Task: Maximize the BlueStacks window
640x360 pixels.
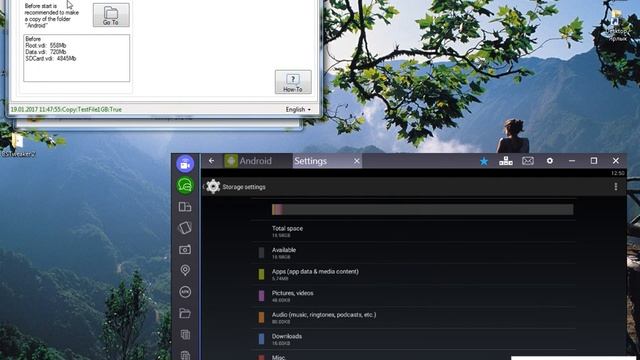Action: (594, 161)
